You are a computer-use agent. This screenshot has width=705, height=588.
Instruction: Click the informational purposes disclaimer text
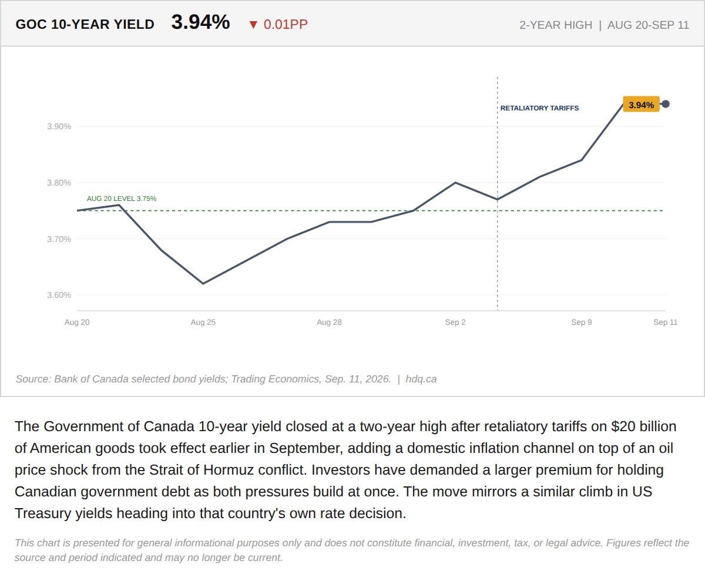[x=351, y=550]
